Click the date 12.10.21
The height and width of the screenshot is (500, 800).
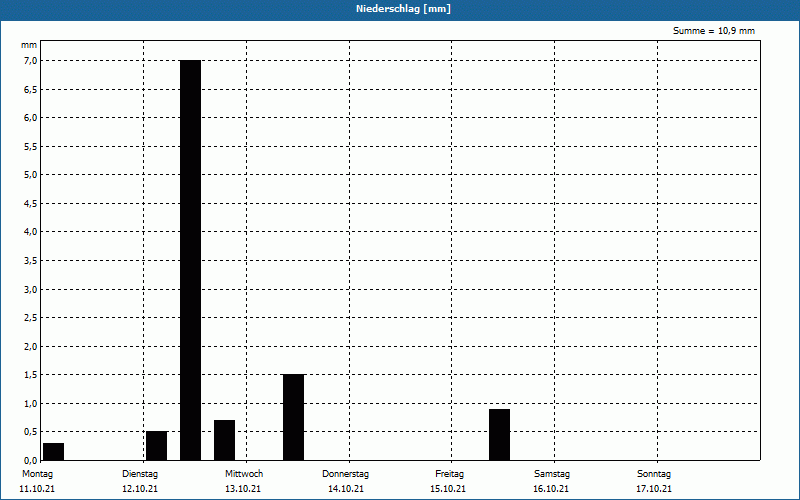tap(140, 489)
